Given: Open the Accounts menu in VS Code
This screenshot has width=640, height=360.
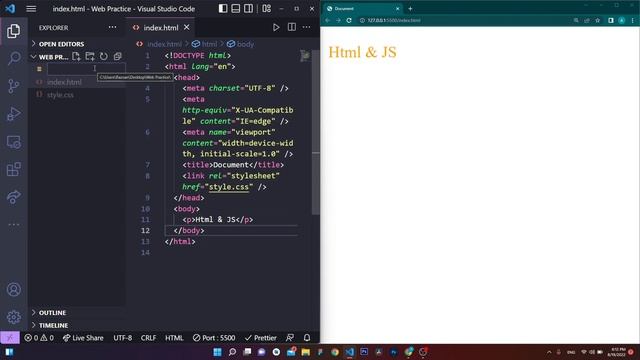Looking at the screenshot, I should 13,289.
